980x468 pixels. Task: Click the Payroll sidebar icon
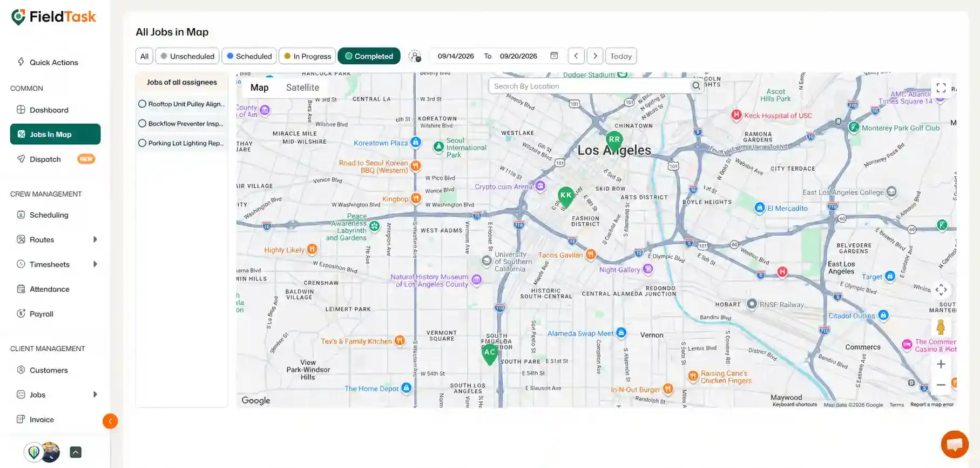pyautogui.click(x=21, y=313)
